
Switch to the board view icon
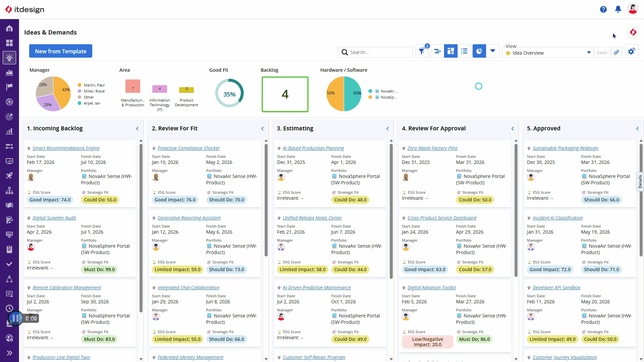(451, 51)
